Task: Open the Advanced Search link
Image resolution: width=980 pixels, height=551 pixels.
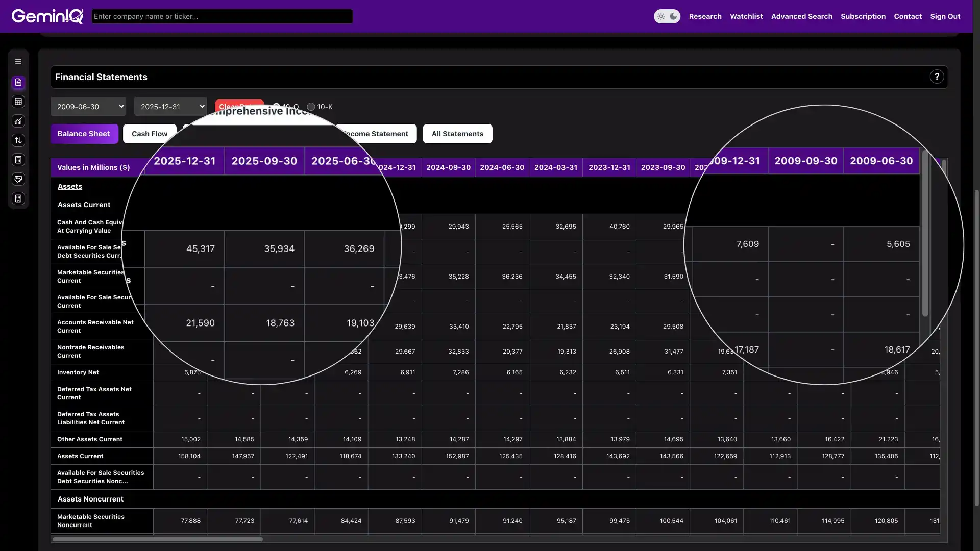Action: click(x=801, y=16)
